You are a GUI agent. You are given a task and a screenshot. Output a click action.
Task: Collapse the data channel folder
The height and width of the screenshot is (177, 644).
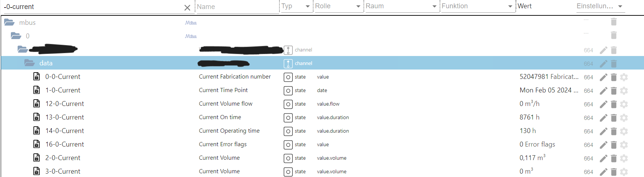tap(30, 63)
